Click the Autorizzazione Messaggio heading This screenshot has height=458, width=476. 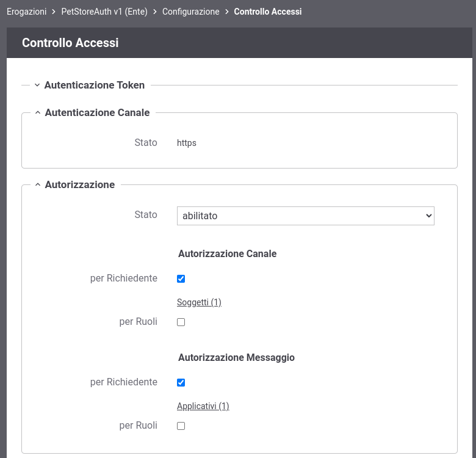coord(237,357)
